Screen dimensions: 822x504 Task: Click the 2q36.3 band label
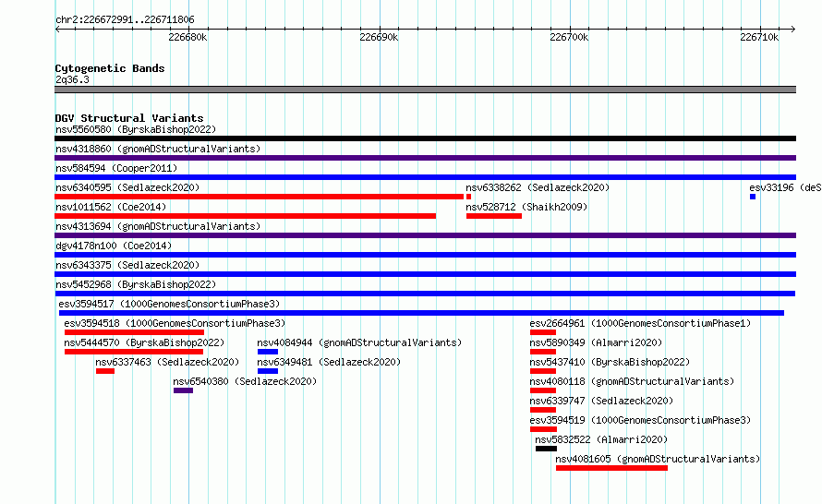pos(72,79)
